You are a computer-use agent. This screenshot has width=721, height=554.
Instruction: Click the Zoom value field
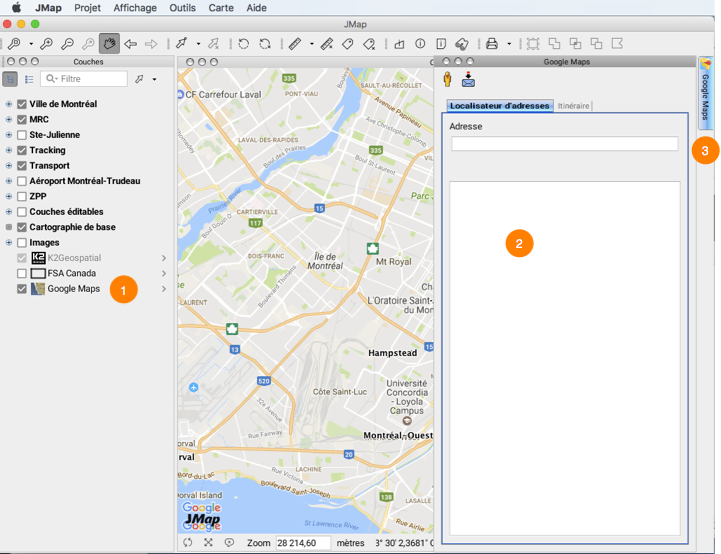(x=303, y=543)
